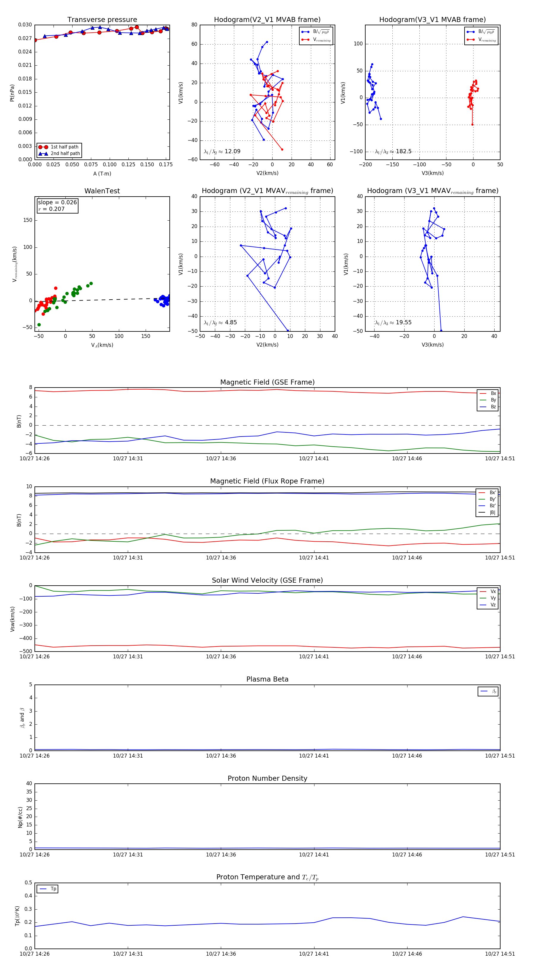This screenshot has width=535, height=980.
Task: Click the 'Hodogram(V3_V1 MVAB frame)' title
Action: (432, 20)
